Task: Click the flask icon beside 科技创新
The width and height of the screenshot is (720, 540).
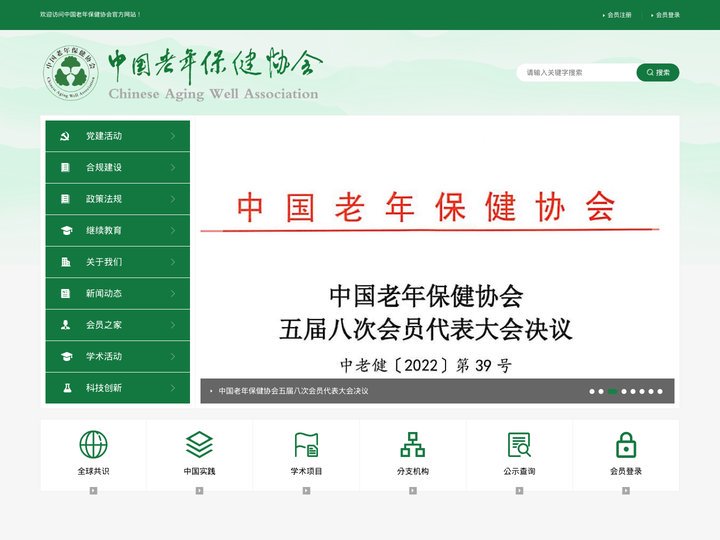Action: (67, 388)
